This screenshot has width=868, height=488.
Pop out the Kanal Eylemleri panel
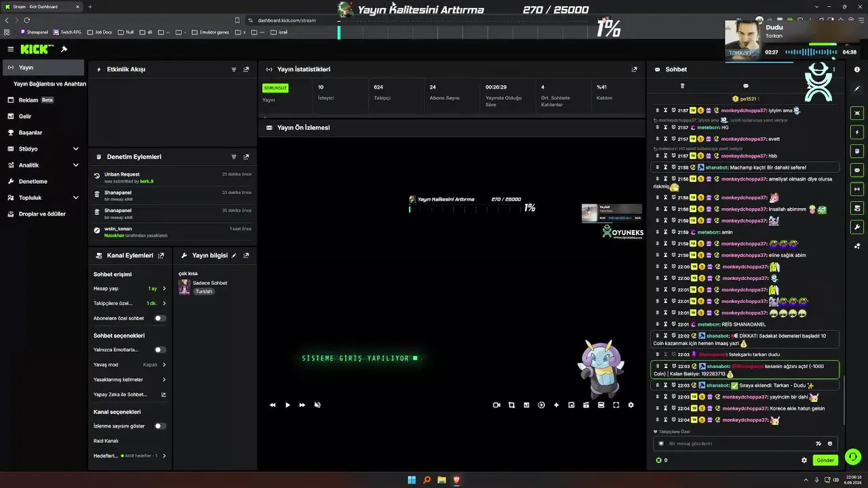point(161,256)
